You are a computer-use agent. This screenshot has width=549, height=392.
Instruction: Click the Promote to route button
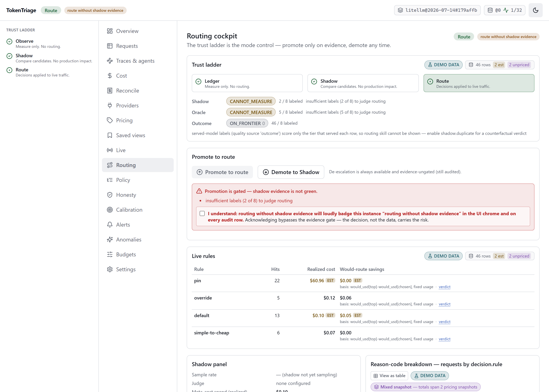pyautogui.click(x=222, y=172)
